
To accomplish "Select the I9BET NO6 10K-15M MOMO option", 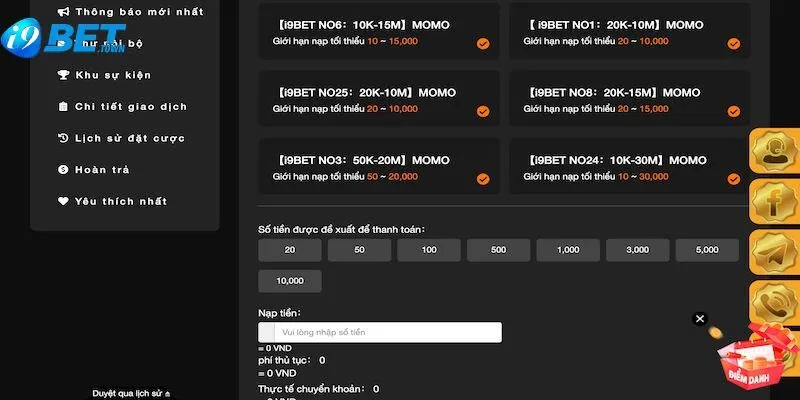I will 378,32.
